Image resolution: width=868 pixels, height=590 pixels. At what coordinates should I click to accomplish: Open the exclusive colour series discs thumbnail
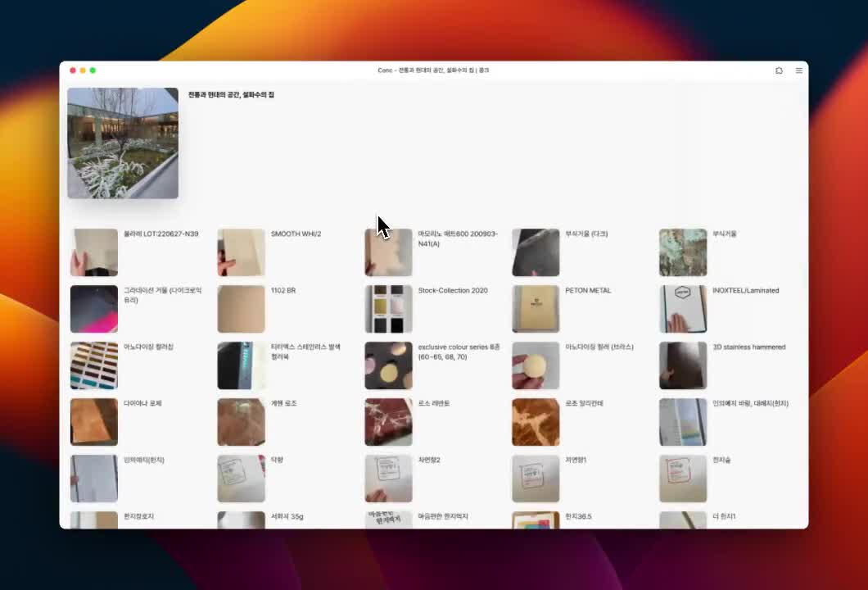389,365
